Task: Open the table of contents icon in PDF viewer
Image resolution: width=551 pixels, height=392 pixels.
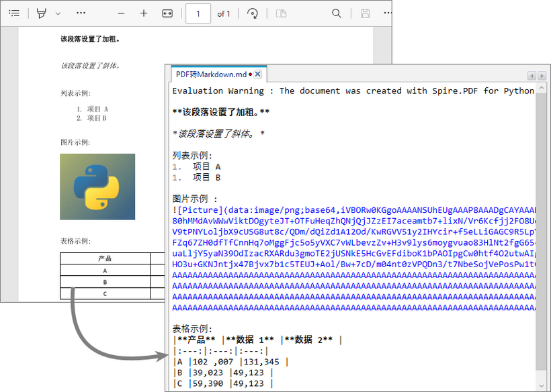Action: (14, 13)
